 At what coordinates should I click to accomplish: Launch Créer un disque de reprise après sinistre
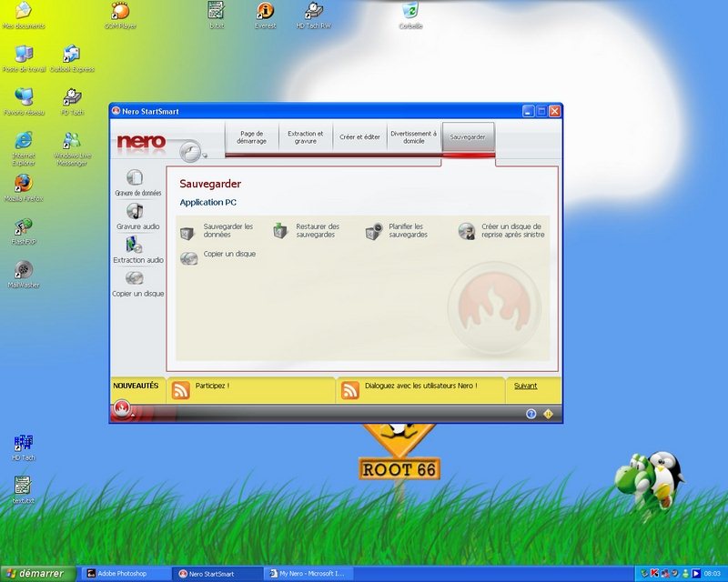point(501,231)
